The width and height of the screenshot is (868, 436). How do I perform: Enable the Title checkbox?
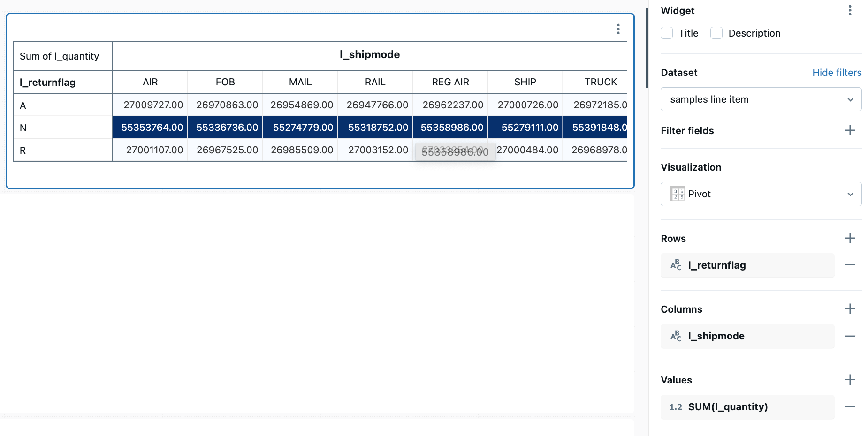click(x=667, y=33)
